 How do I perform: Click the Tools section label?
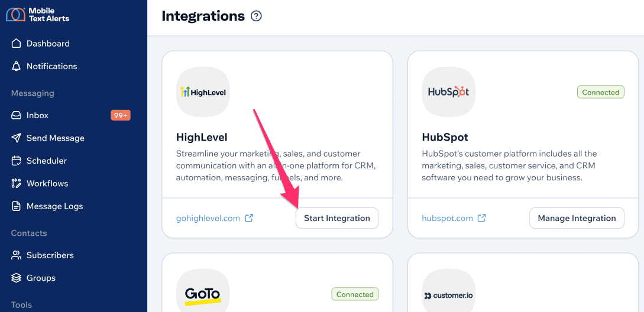coord(21,304)
